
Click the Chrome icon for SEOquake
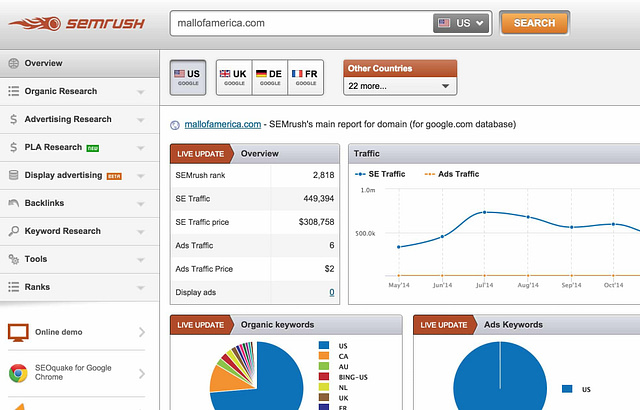tap(18, 373)
